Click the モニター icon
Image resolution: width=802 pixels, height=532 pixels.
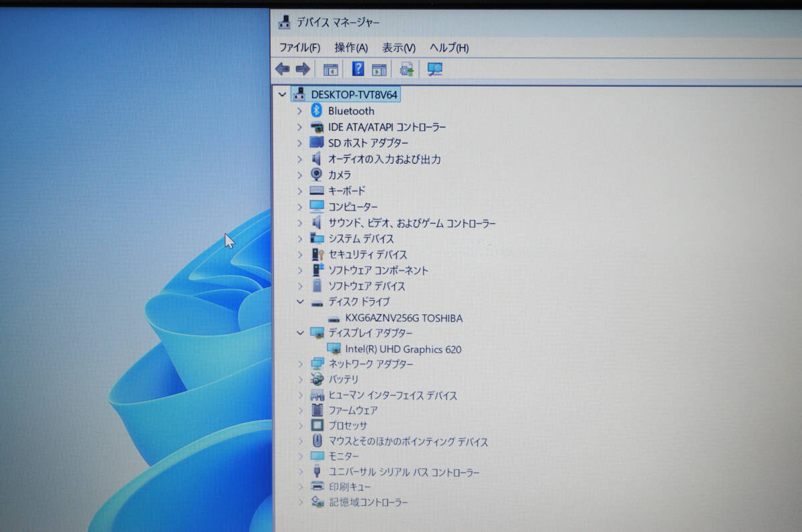317,456
